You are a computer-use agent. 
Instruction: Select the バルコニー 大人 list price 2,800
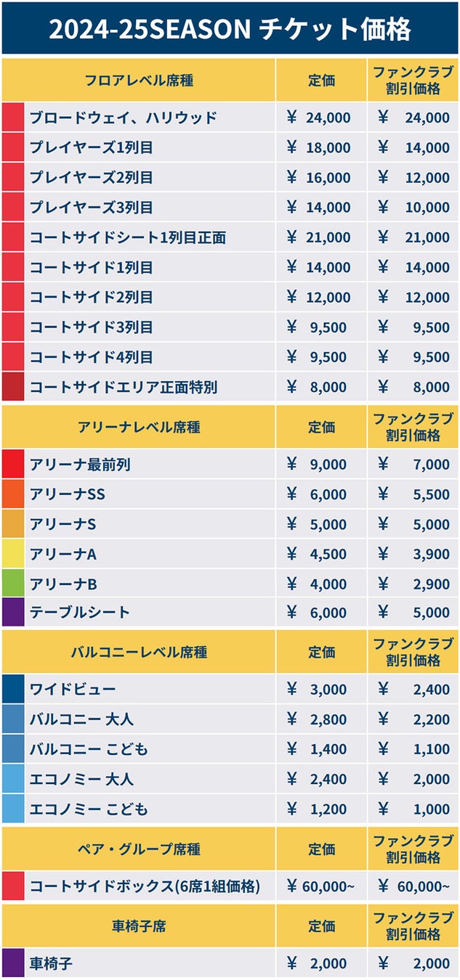point(318,719)
